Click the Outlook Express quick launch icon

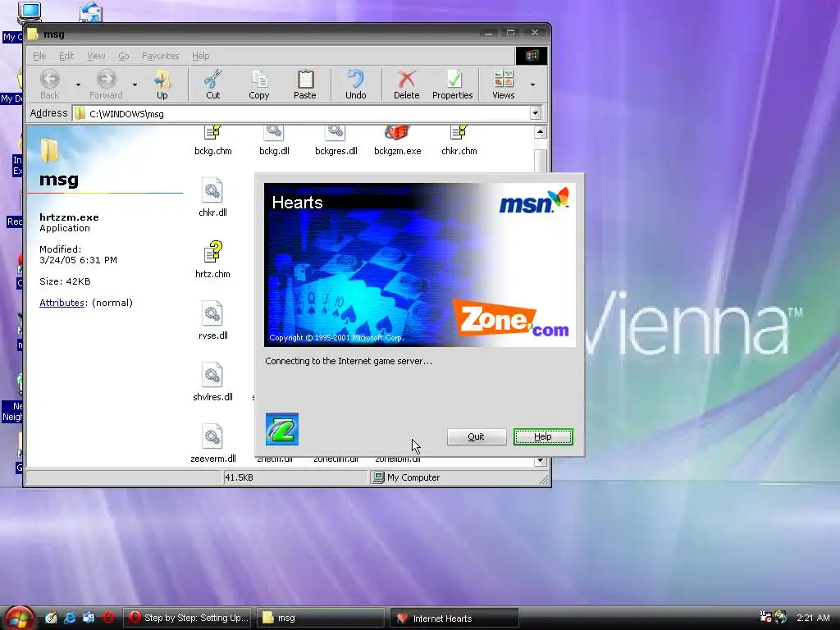tap(89, 618)
